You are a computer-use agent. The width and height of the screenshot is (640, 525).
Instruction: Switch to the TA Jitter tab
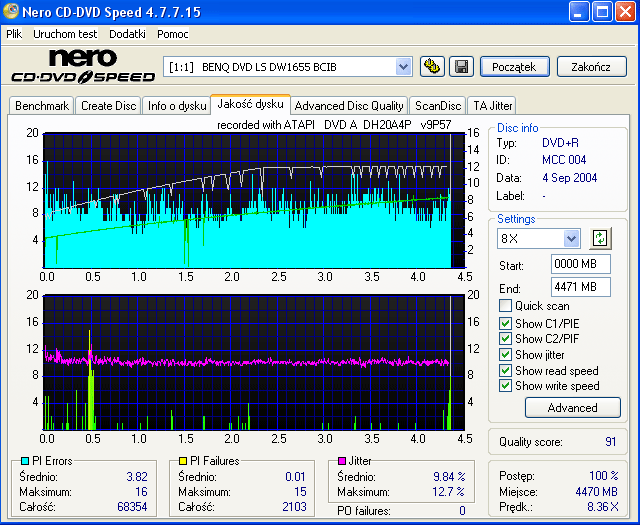click(x=492, y=106)
